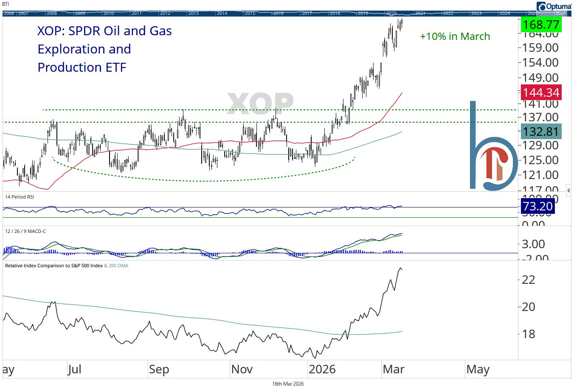This screenshot has height=392, width=574.
Task: Jump to 2016 on the overview timeline
Action: pos(279,13)
